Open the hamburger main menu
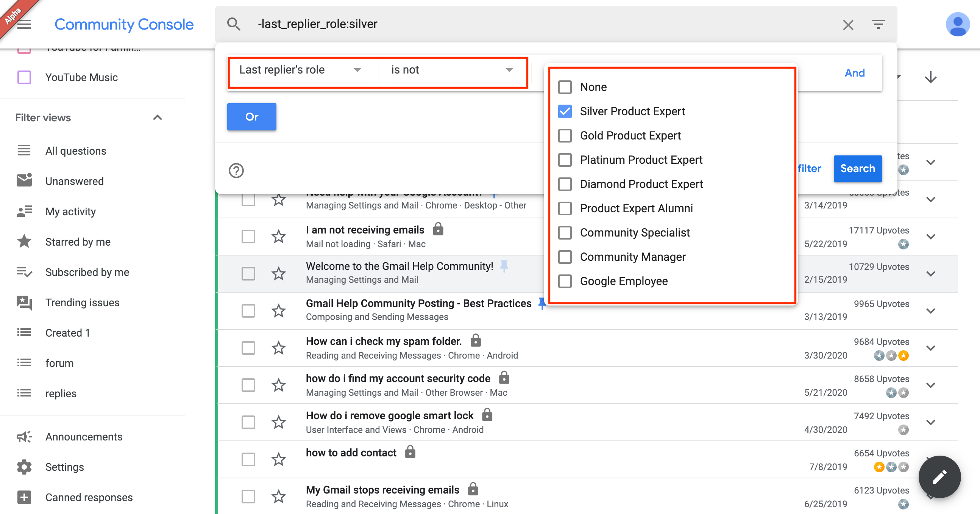 (x=24, y=25)
